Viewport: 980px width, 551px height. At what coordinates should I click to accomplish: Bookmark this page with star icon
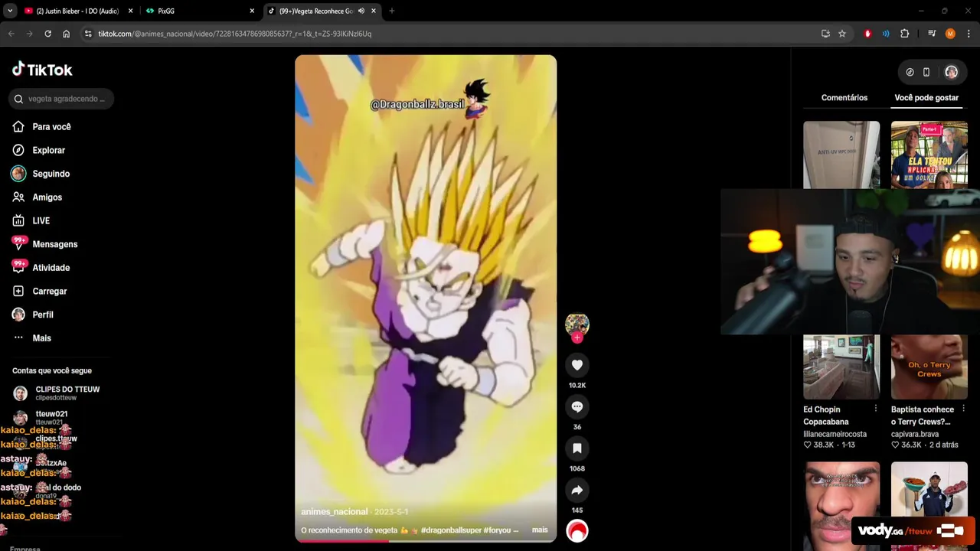(x=842, y=34)
